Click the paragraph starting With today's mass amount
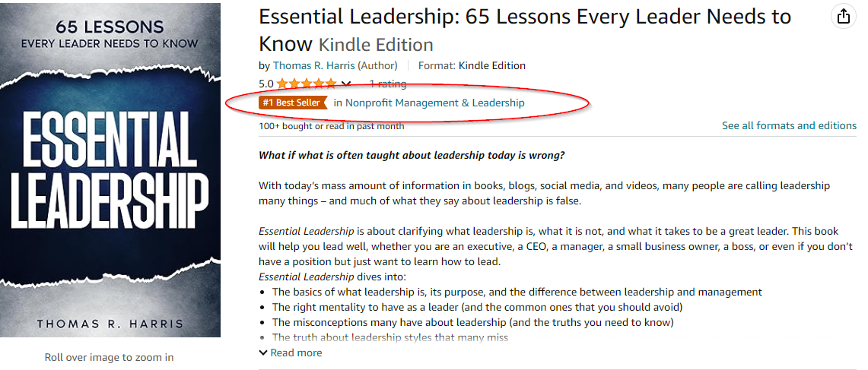 (544, 193)
